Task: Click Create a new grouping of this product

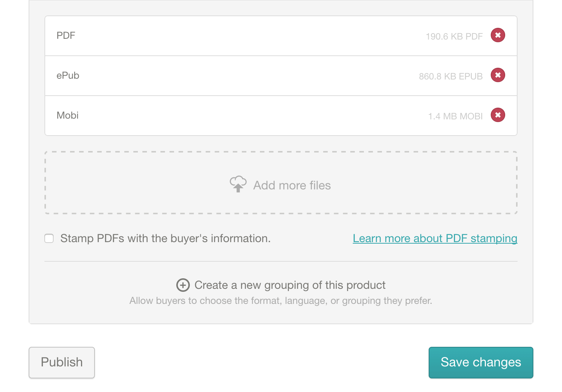Action: pos(290,285)
